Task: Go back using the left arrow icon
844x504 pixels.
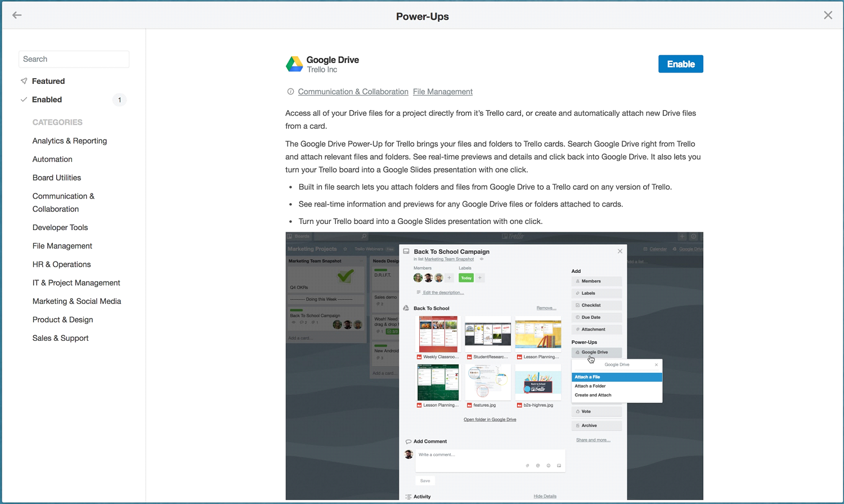Action: (x=17, y=15)
